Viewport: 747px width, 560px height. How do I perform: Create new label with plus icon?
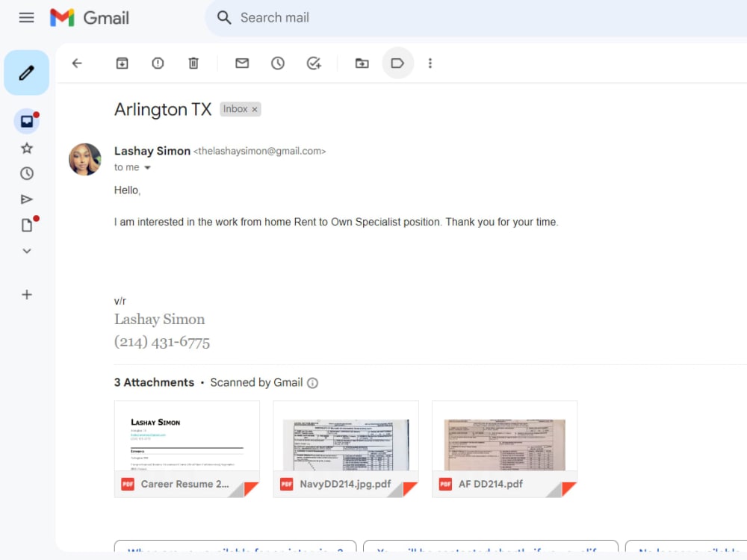coord(27,295)
